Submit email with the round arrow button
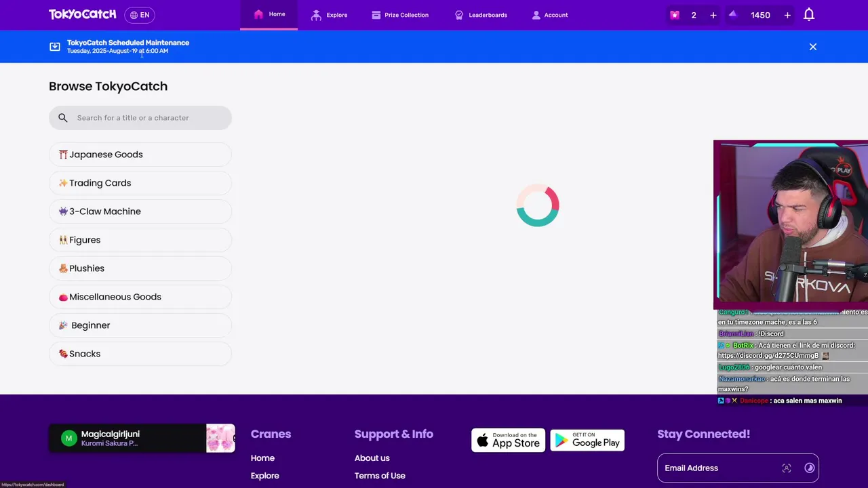 tap(809, 468)
